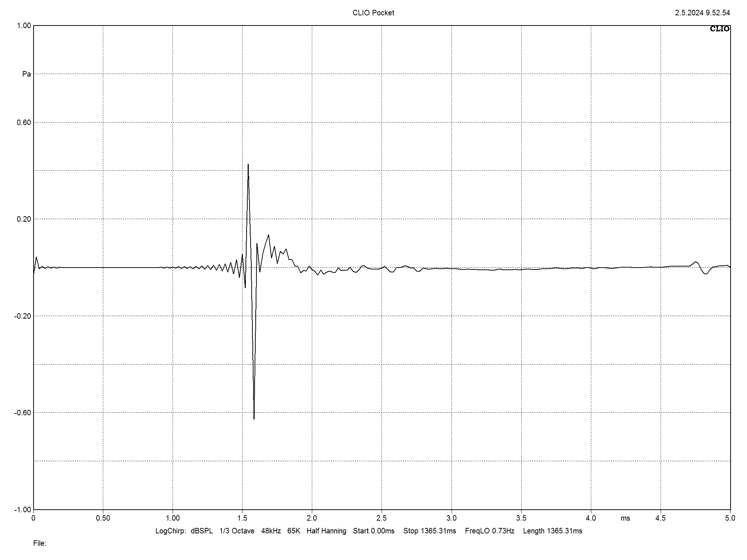Click the 1/3 Octave footer text
This screenshot has height=560, width=747.
tap(237, 531)
